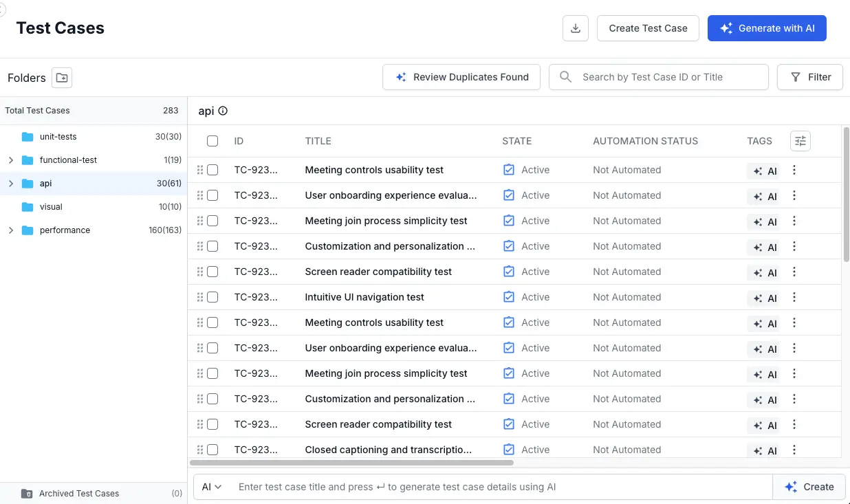This screenshot has width=850, height=504.
Task: Click the AI tag on Intuitive UI navigation test
Action: tap(765, 298)
